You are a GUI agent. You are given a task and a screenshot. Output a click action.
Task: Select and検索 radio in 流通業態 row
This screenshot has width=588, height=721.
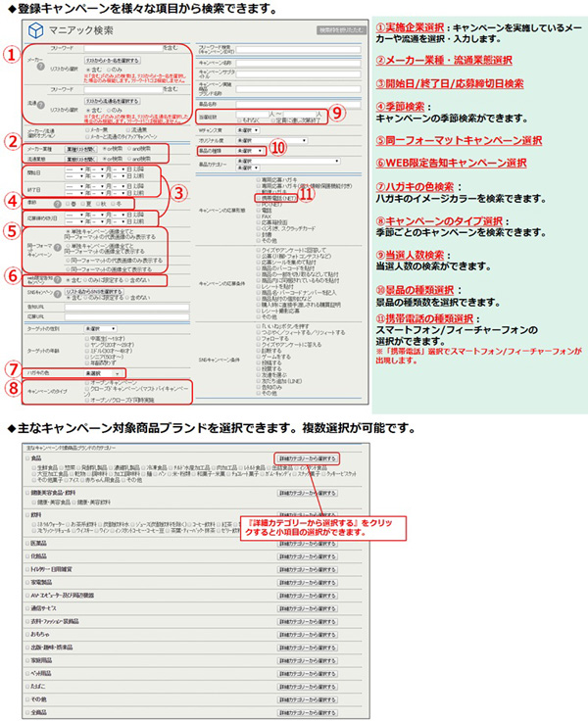click(x=129, y=159)
